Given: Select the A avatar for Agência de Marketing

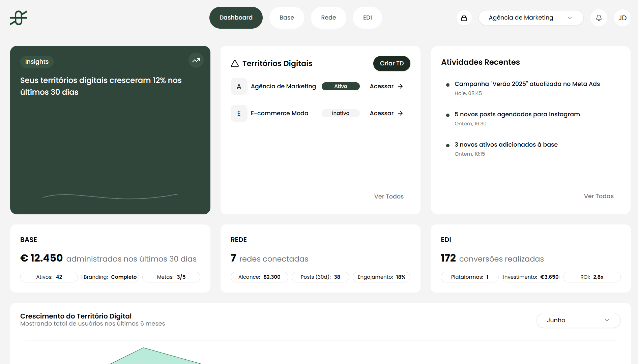Looking at the screenshot, I should (x=239, y=86).
